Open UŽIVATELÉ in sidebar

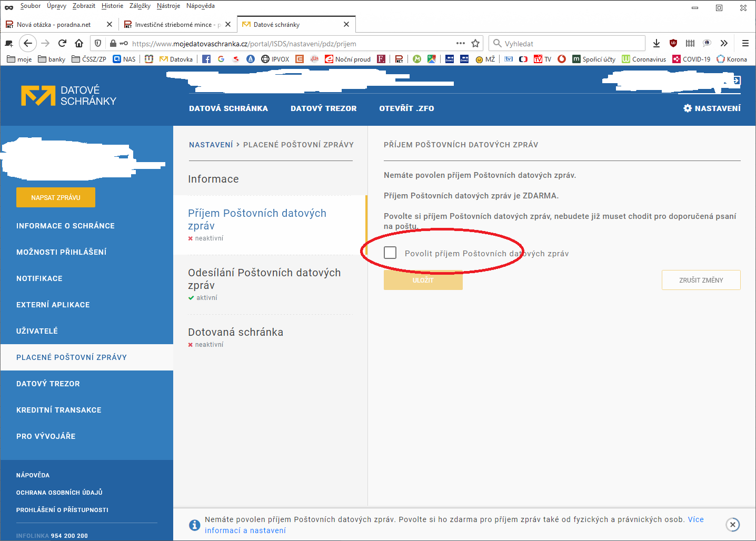(37, 331)
